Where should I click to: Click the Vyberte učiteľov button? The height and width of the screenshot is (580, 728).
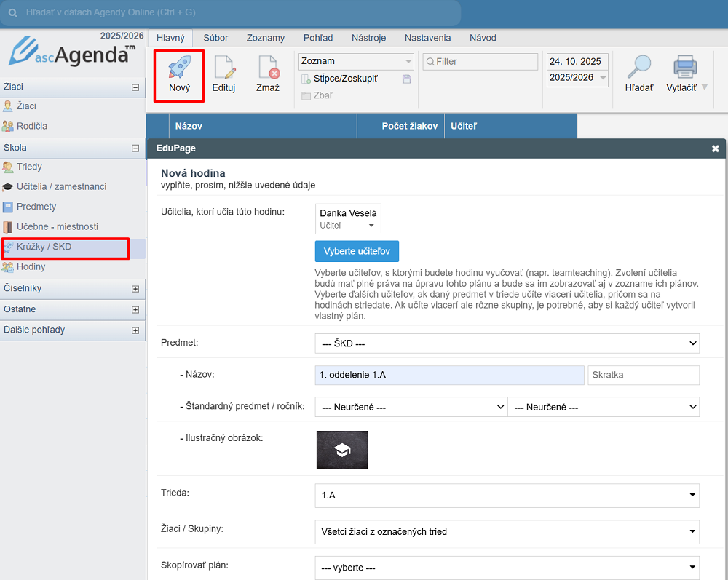pos(357,251)
